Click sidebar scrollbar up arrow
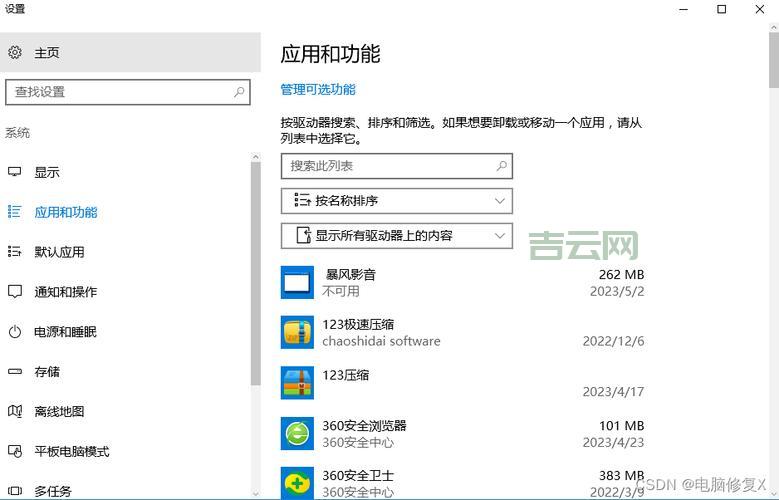The width and height of the screenshot is (779, 500). point(255,157)
